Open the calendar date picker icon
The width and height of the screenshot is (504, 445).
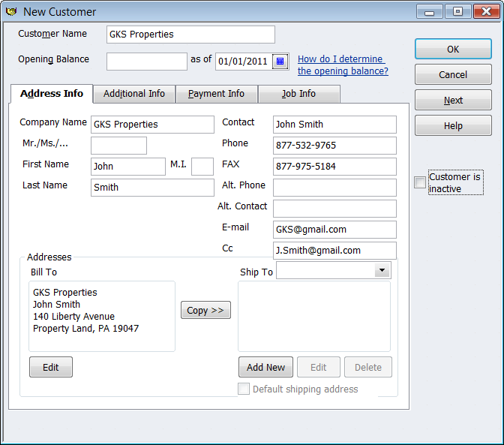point(280,62)
